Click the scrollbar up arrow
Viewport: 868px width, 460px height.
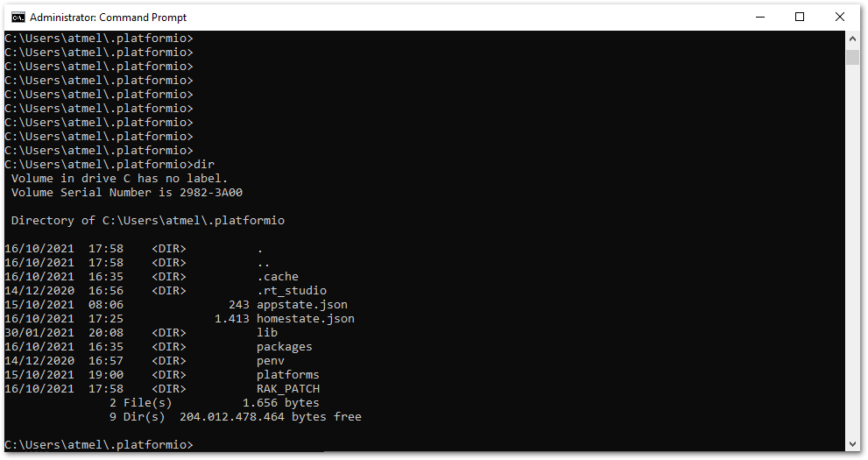(x=852, y=39)
